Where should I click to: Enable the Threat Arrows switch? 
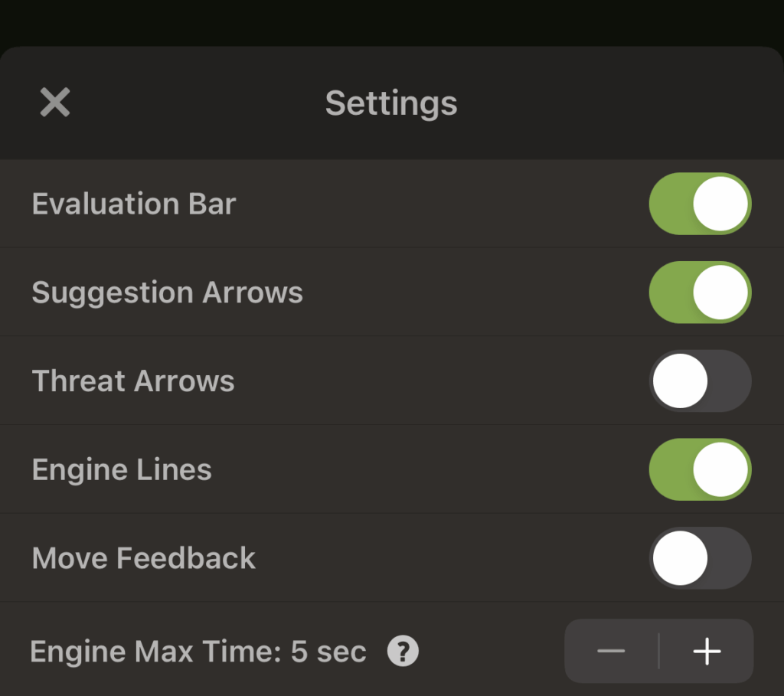coord(700,381)
